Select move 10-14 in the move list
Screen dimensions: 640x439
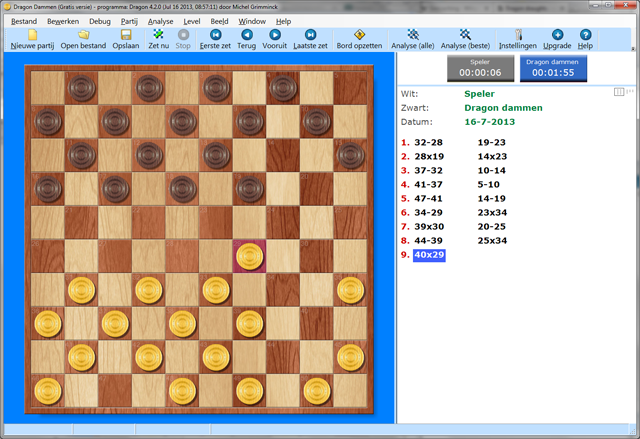(491, 171)
